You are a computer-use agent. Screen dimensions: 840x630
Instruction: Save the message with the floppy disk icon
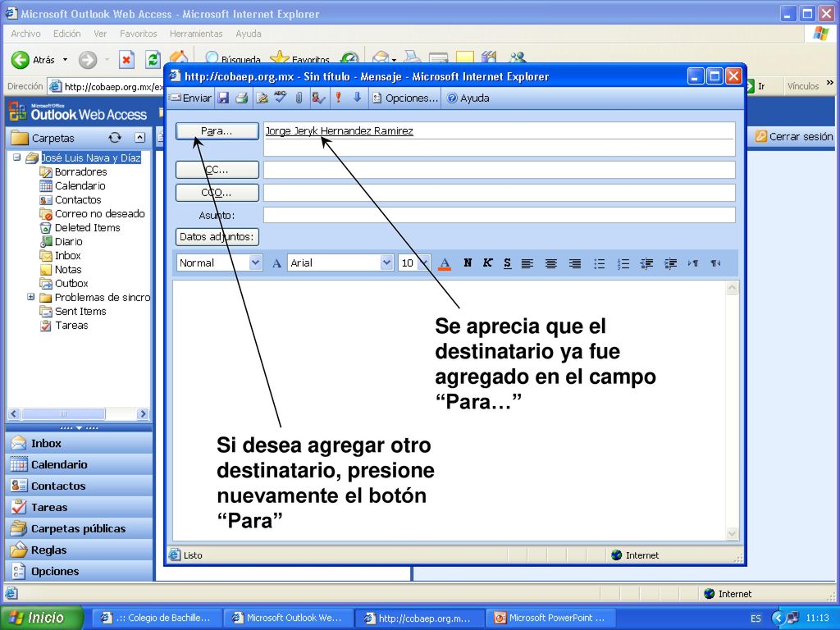pos(223,98)
